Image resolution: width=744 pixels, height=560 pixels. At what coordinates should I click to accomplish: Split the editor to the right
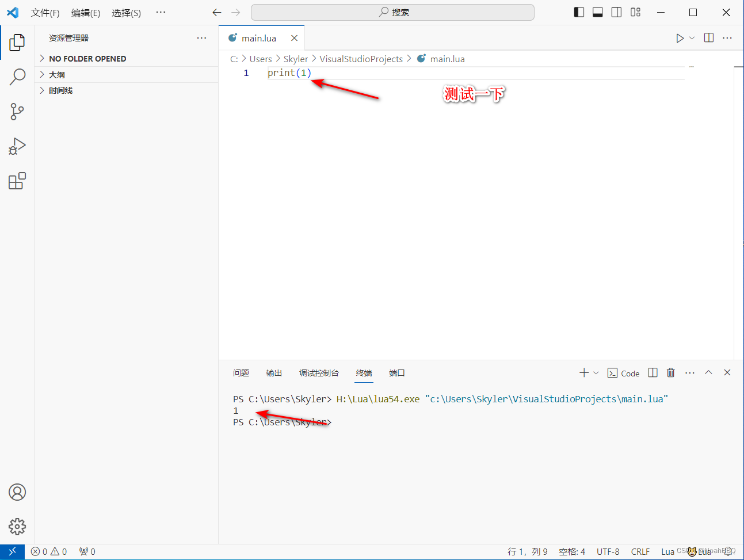[709, 38]
